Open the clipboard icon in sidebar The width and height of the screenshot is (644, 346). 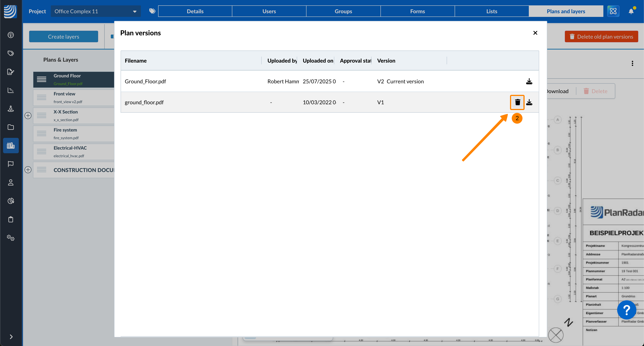point(11,219)
